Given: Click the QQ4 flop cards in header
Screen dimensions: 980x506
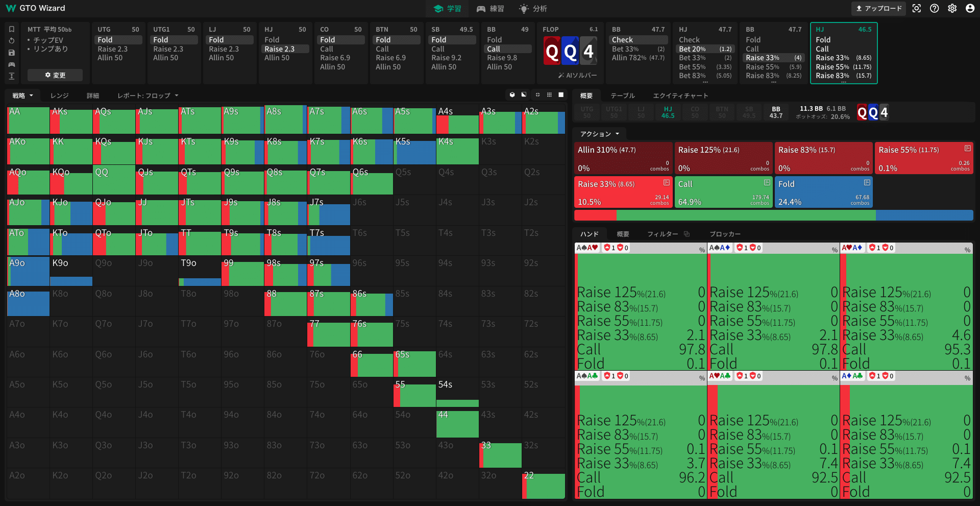Looking at the screenshot, I should point(570,51).
